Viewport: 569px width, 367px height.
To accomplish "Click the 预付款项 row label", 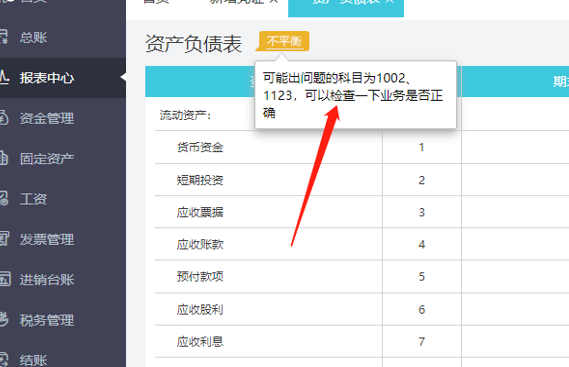I will pos(200,277).
